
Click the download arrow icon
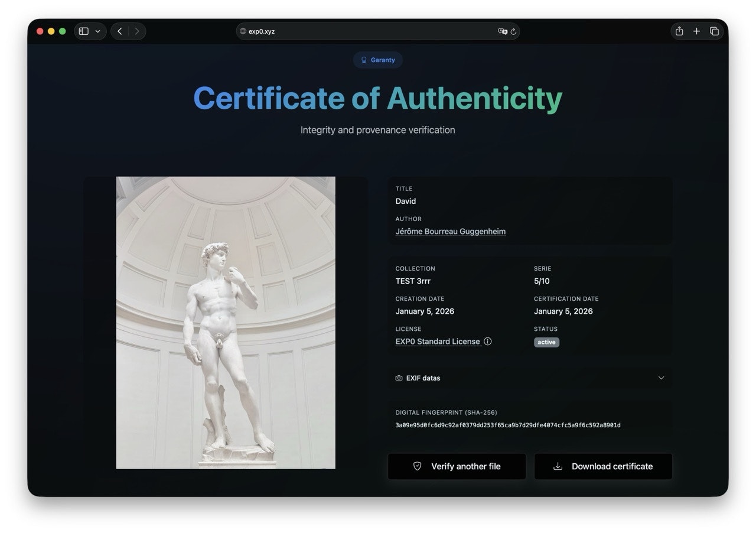pos(558,466)
